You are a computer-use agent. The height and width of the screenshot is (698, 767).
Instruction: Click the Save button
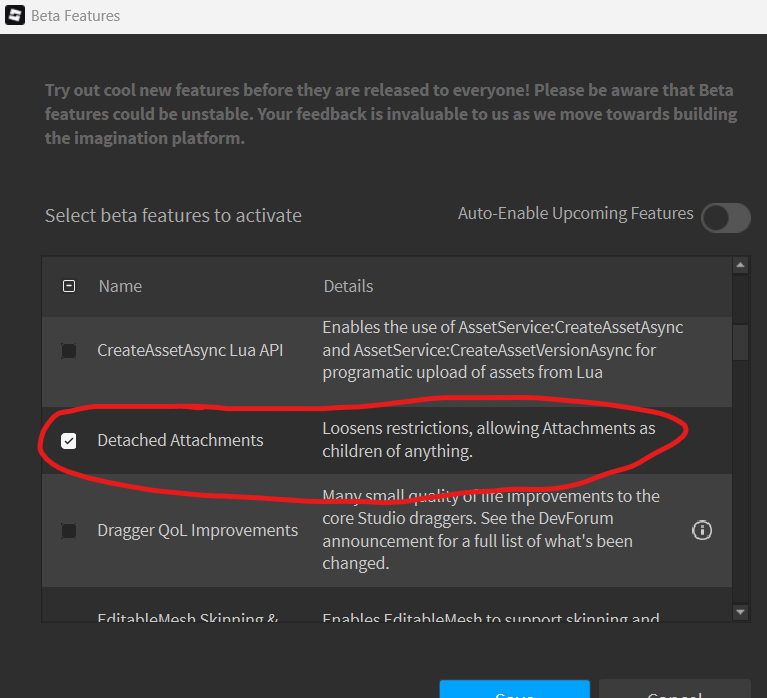[x=515, y=689]
